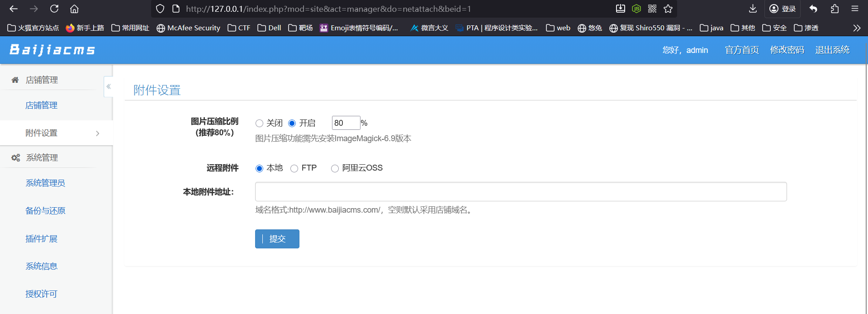Click the compression percentage field
868x314 pixels.
coord(346,123)
